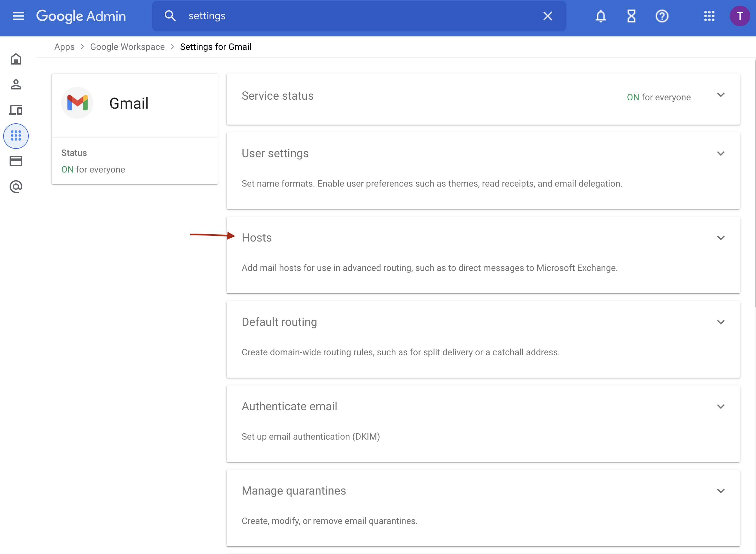Clear the search field text
756x554 pixels.
point(548,16)
